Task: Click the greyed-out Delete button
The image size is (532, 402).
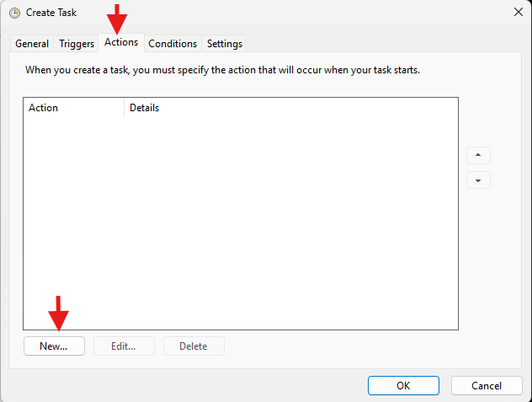Action: coord(194,346)
